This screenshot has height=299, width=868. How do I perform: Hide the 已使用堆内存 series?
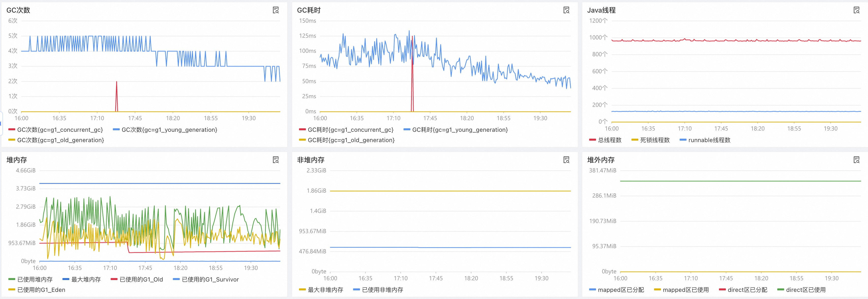click(x=30, y=280)
